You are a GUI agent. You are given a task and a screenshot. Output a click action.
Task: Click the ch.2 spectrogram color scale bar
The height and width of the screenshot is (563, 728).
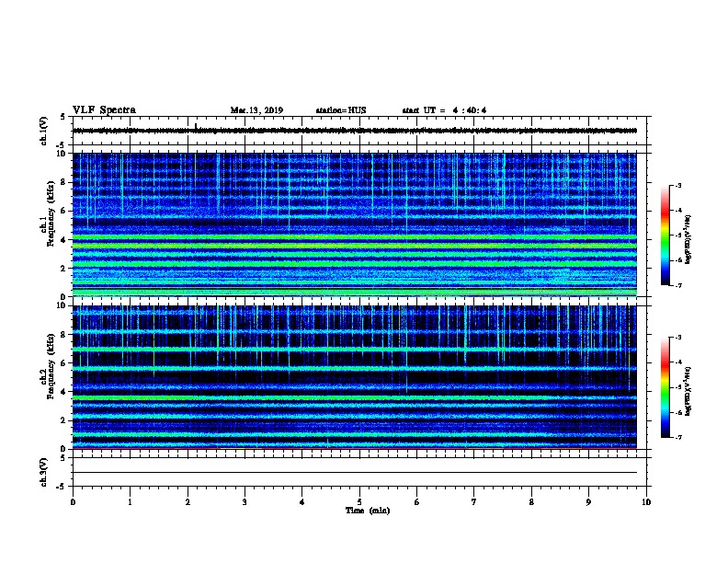click(665, 387)
